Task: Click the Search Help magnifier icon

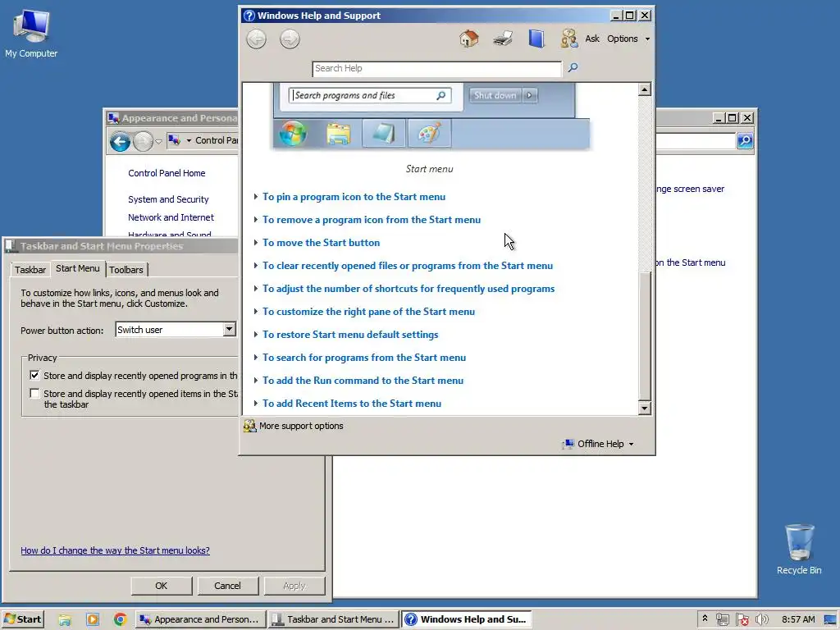Action: pos(573,67)
